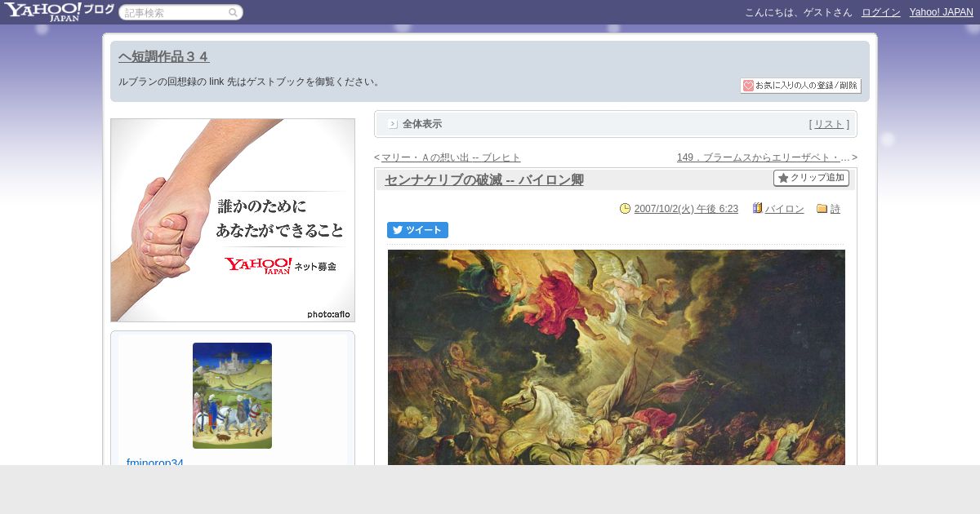Open blog title ヘ短調作品３４
Viewport: 980px width, 514px height.
163,56
